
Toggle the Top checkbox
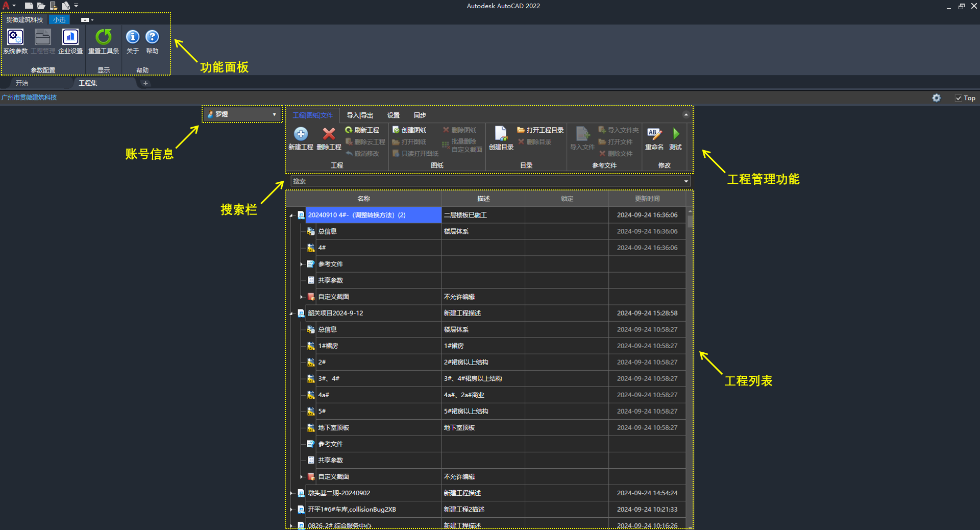tap(958, 98)
